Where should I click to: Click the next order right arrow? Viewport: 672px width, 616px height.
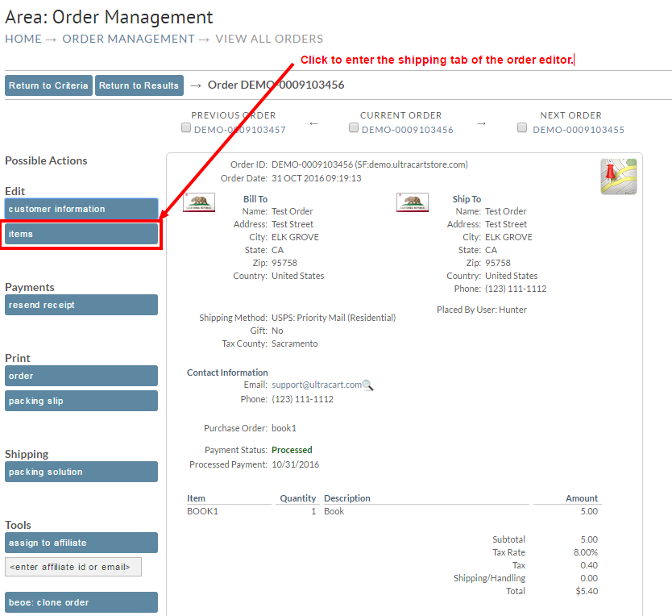pos(482,123)
